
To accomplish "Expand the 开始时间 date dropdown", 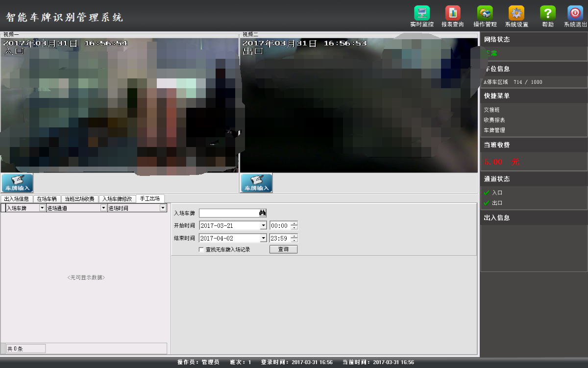I will [x=263, y=226].
